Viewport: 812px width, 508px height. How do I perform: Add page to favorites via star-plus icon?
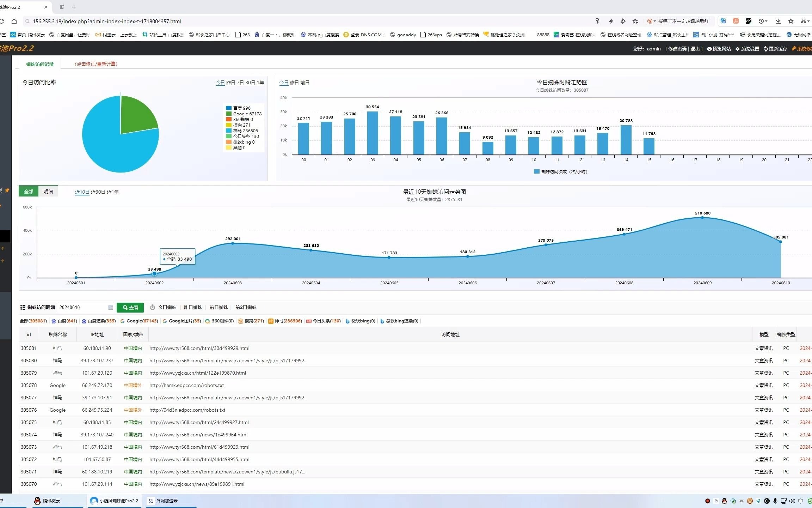coord(635,21)
